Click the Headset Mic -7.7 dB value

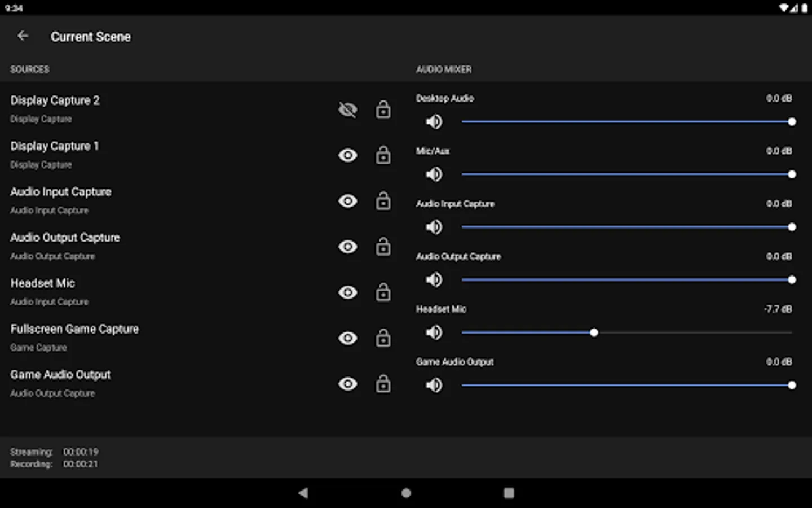click(x=778, y=309)
